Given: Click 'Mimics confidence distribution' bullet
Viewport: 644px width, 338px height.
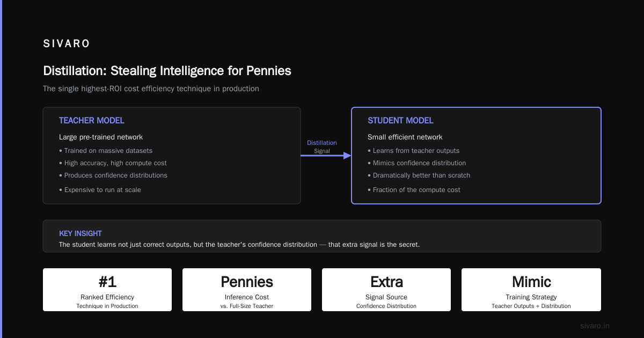Looking at the screenshot, I should (x=417, y=163).
